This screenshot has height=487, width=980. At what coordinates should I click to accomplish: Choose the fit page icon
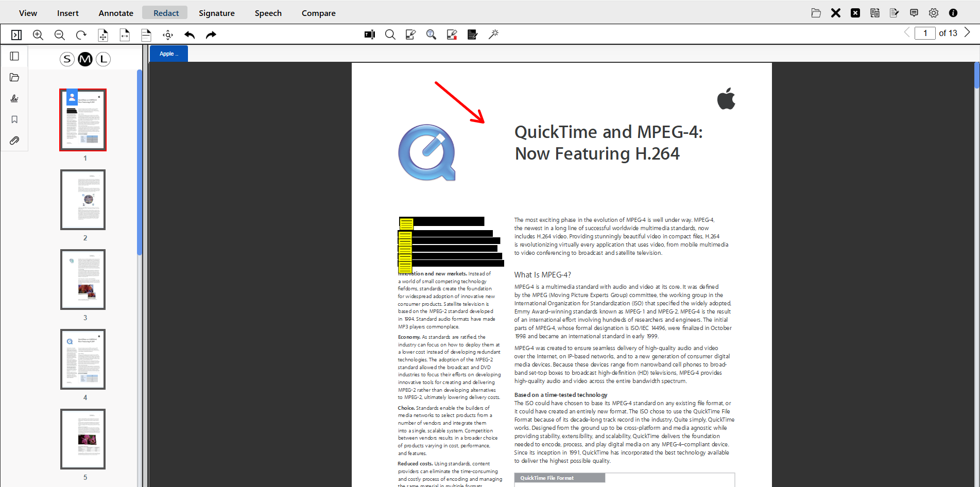pos(103,34)
